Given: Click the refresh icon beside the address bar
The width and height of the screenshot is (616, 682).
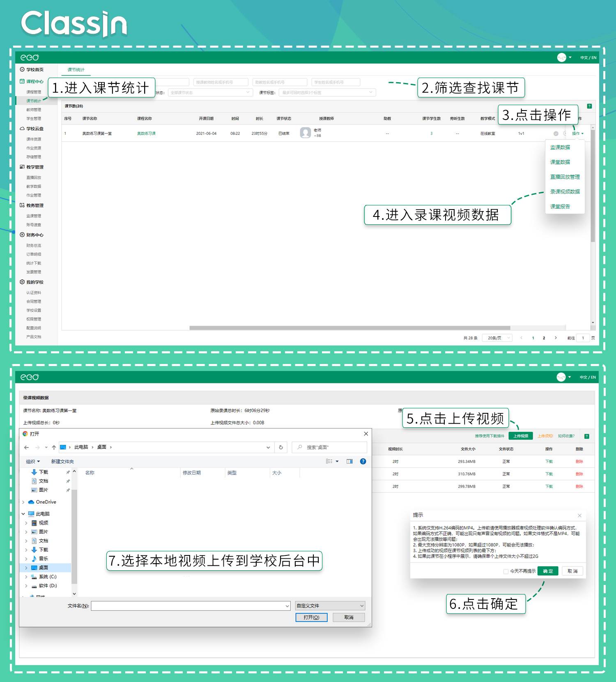Looking at the screenshot, I should click(281, 447).
